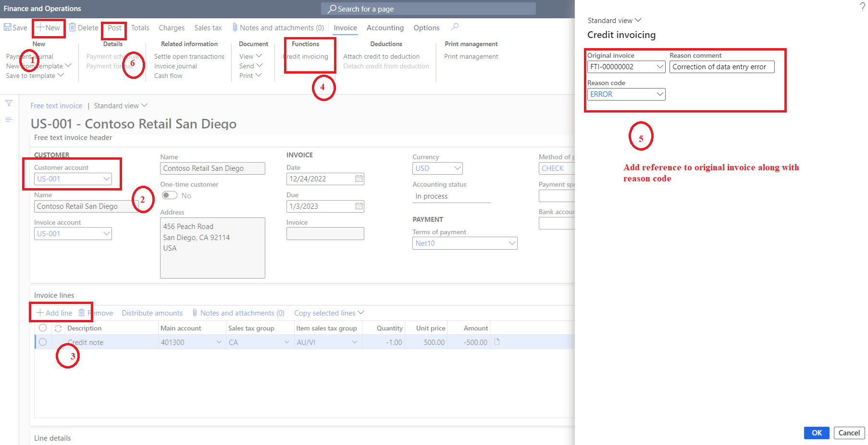Open the filter pane icon on left sidebar

point(9,103)
